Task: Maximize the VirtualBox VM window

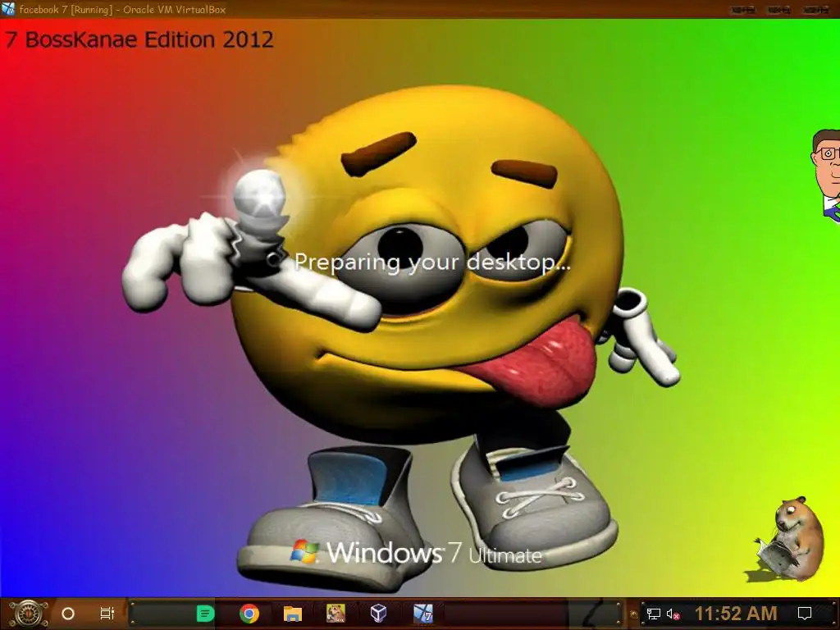Action: [x=779, y=10]
